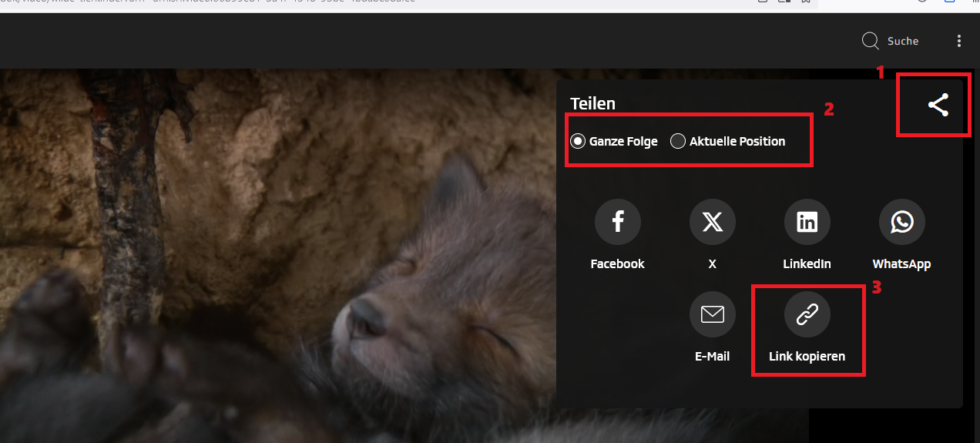The image size is (980, 443).
Task: Click the share icon at top right
Action: 938,105
